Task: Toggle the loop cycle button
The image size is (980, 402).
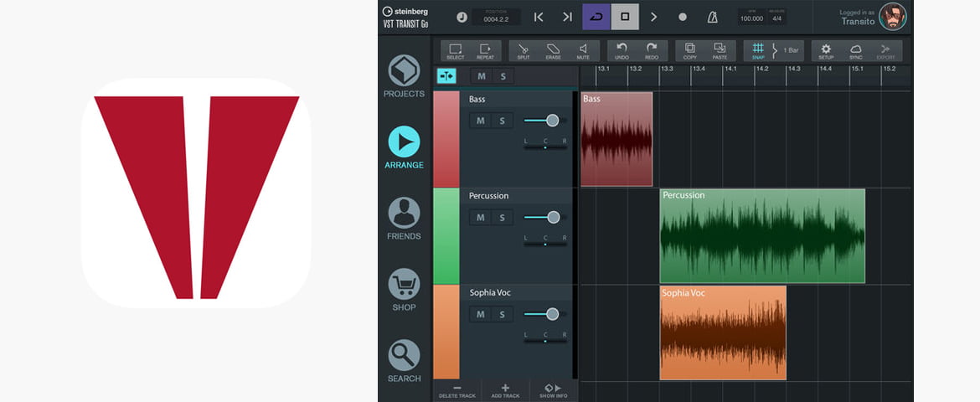Action: (596, 17)
